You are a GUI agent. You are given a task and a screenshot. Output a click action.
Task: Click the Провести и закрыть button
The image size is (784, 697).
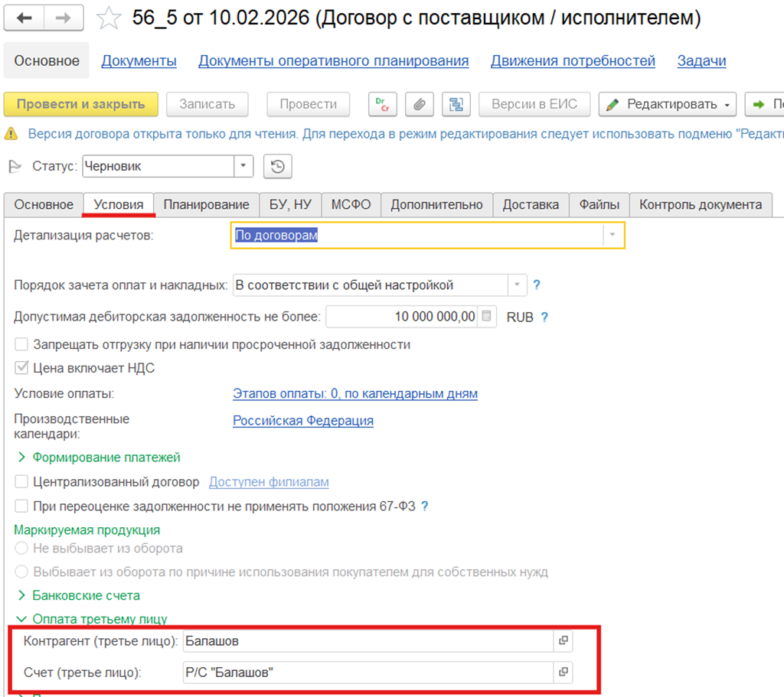[81, 104]
